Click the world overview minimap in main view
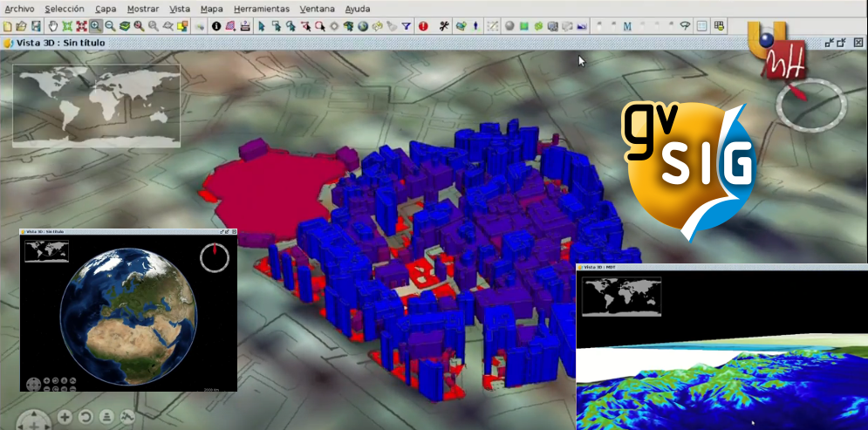This screenshot has height=430, width=868. [96, 106]
